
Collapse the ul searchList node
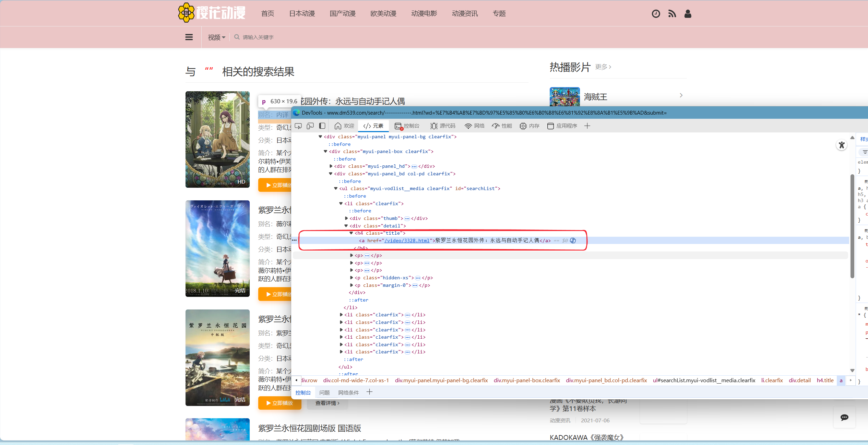(336, 188)
